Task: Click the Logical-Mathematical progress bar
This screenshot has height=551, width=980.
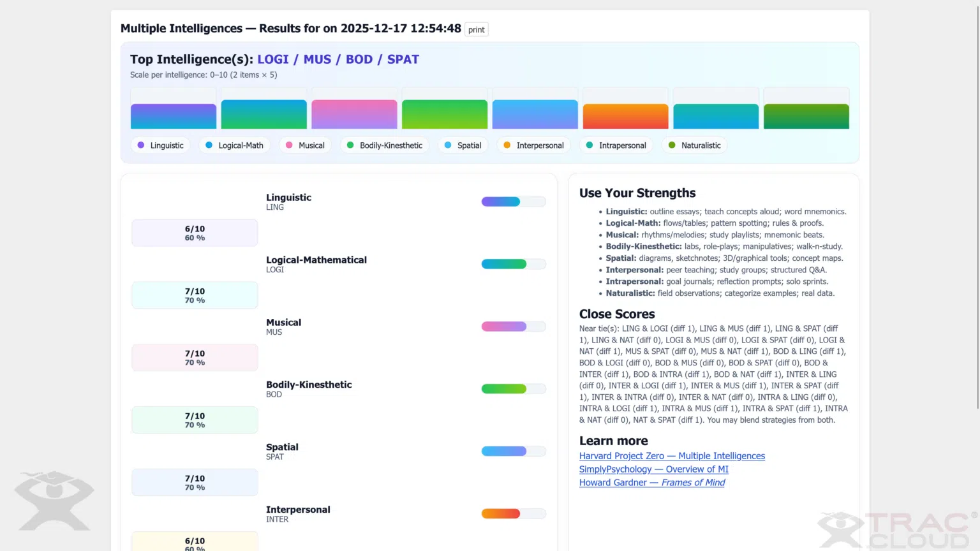Action: pos(513,264)
